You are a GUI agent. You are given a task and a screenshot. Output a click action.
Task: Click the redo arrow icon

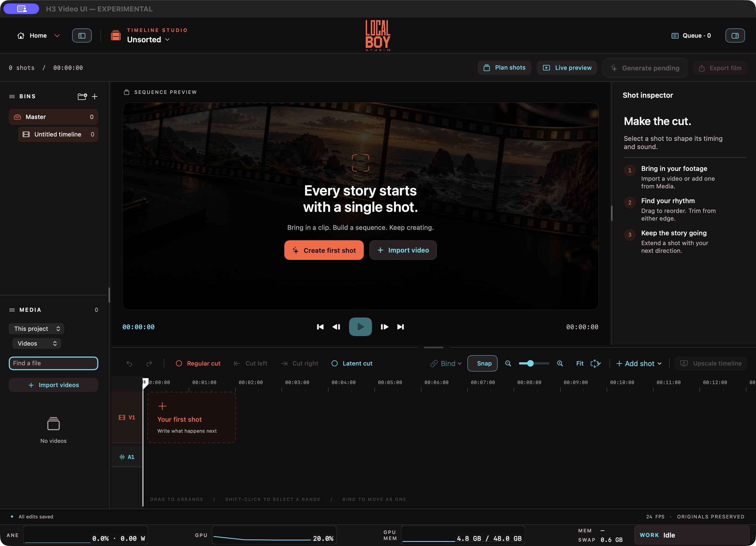pyautogui.click(x=149, y=363)
